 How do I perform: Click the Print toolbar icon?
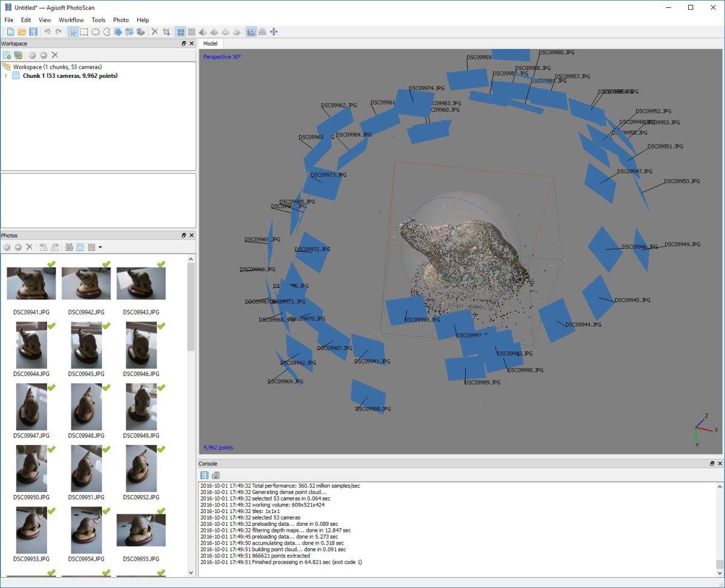pyautogui.click(x=262, y=31)
